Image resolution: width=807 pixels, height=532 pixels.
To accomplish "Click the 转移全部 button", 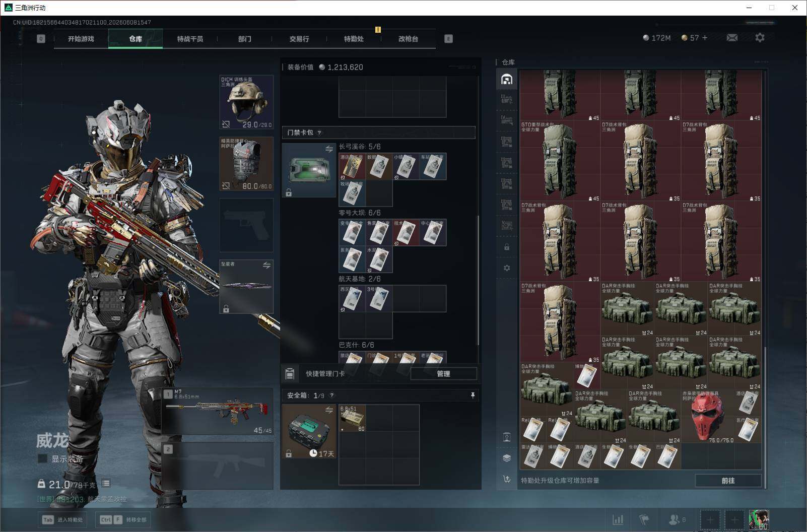I will [123, 519].
